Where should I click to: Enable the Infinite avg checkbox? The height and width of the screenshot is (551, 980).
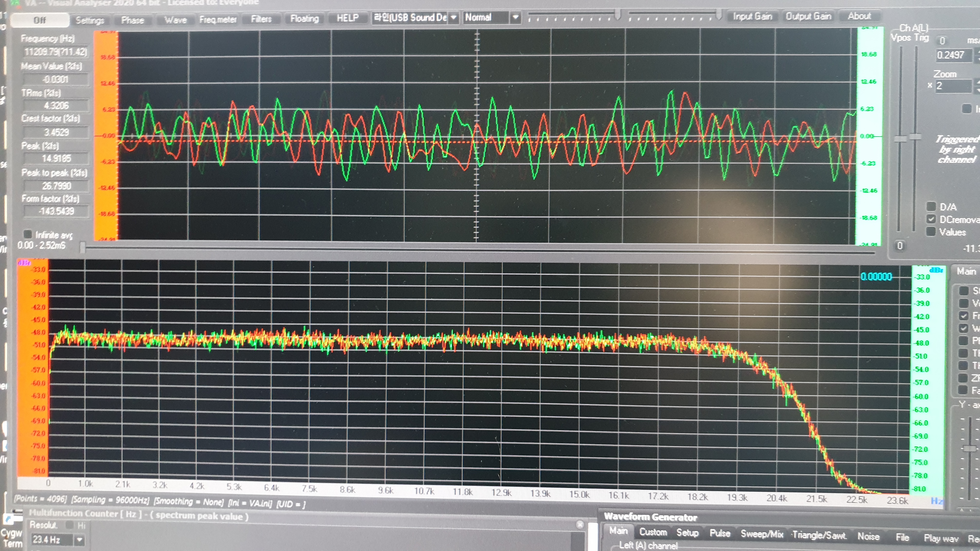click(x=28, y=234)
